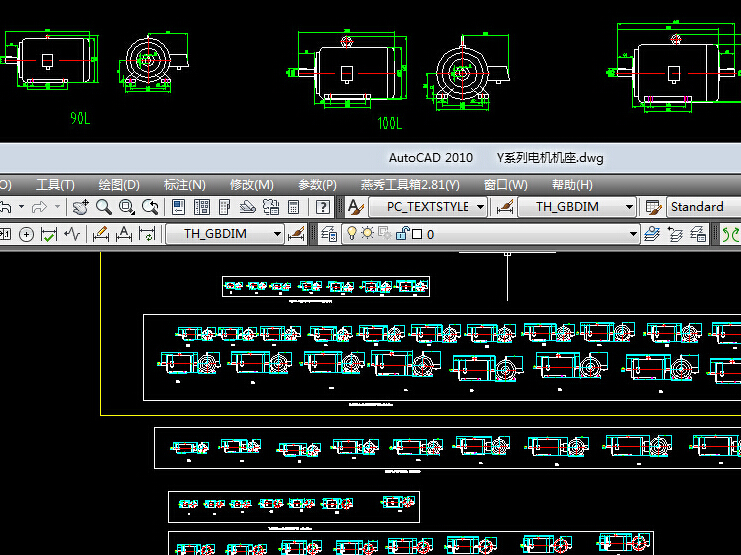Click the Center Mark dimension icon
The height and width of the screenshot is (555, 741).
26,234
